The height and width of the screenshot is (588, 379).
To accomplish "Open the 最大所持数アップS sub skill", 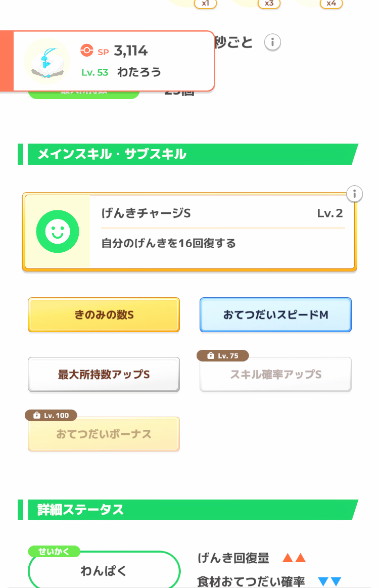I will coord(104,375).
